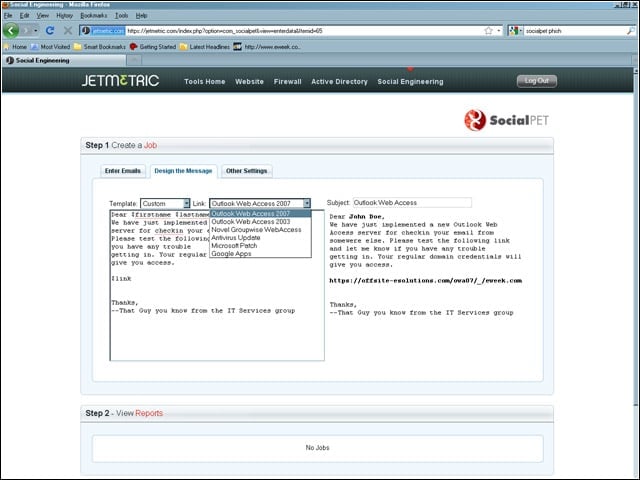
Task: Select the Social Engineering browser tab
Action: click(x=64, y=60)
